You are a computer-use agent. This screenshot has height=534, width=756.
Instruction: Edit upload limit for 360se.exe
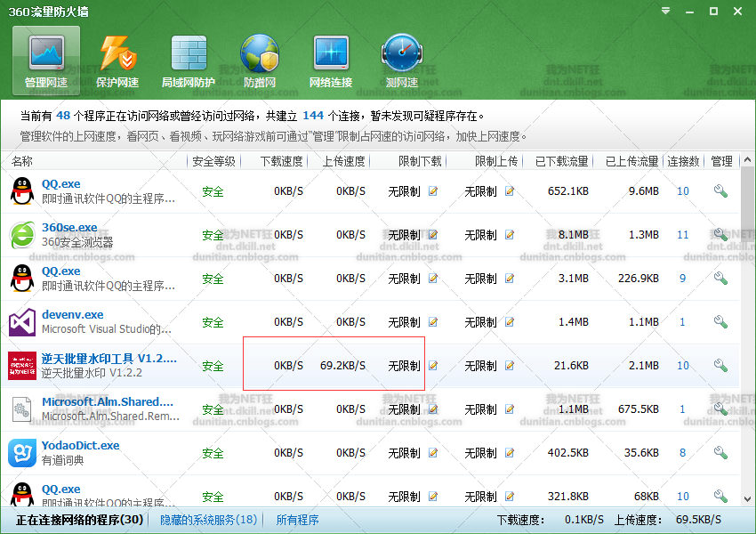click(510, 235)
